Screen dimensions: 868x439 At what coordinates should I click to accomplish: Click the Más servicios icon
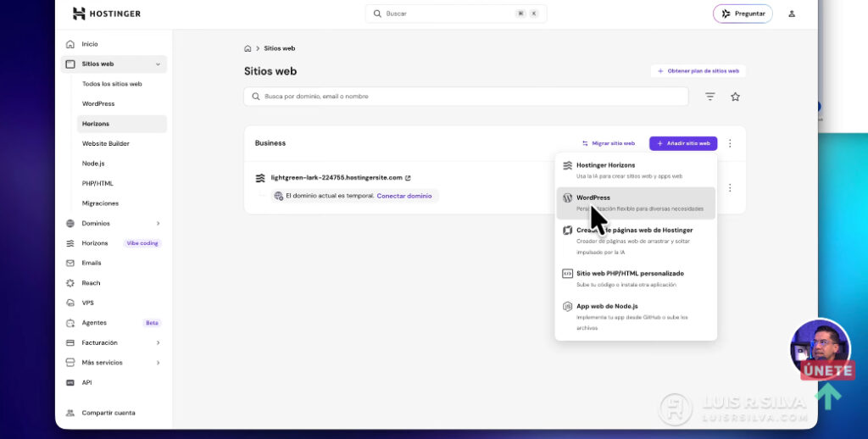pyautogui.click(x=70, y=364)
